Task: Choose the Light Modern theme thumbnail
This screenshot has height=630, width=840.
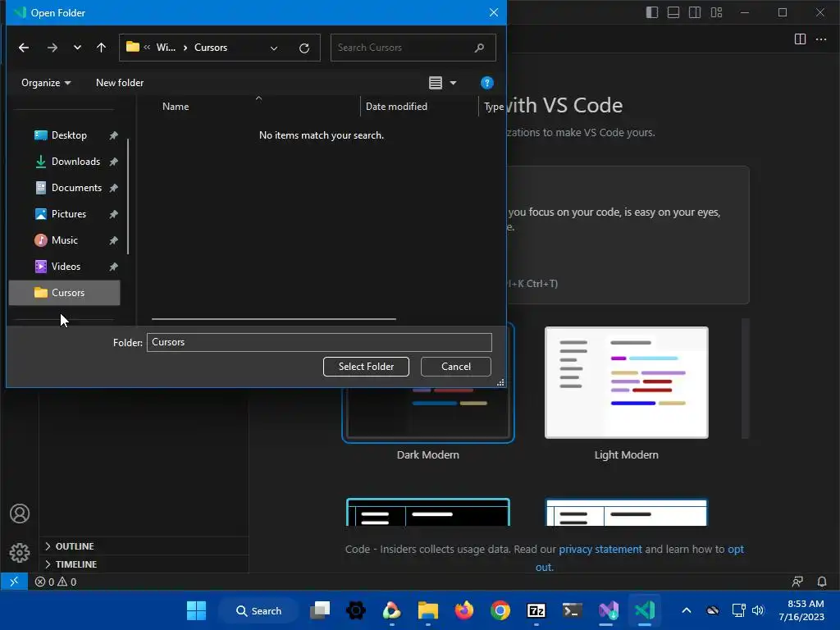Action: tap(626, 382)
